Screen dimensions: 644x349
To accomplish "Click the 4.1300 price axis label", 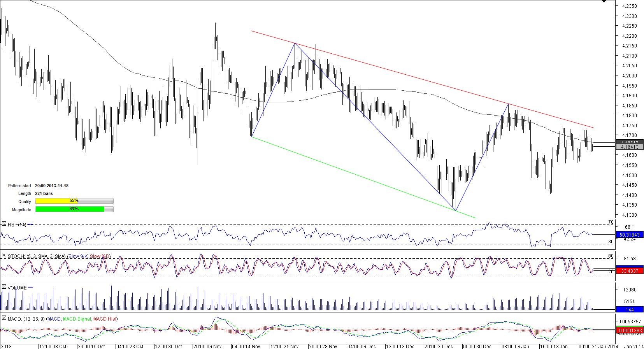I will pos(630,215).
